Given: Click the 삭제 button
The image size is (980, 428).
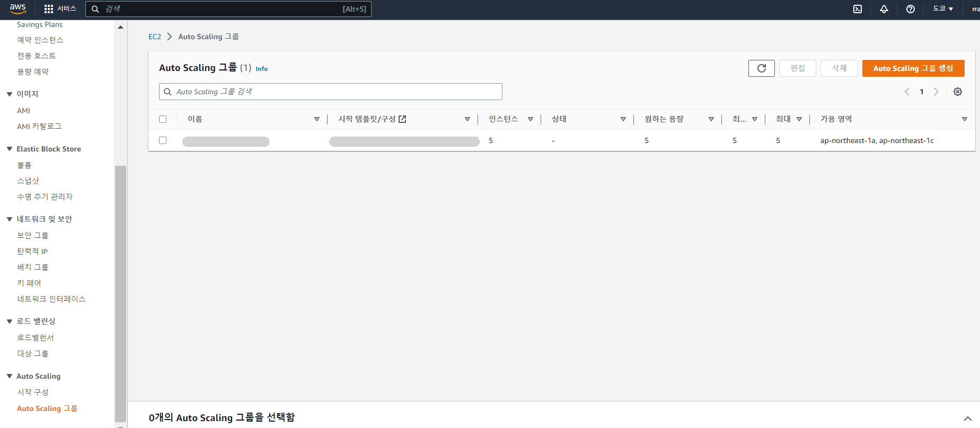Looking at the screenshot, I should click(x=839, y=68).
